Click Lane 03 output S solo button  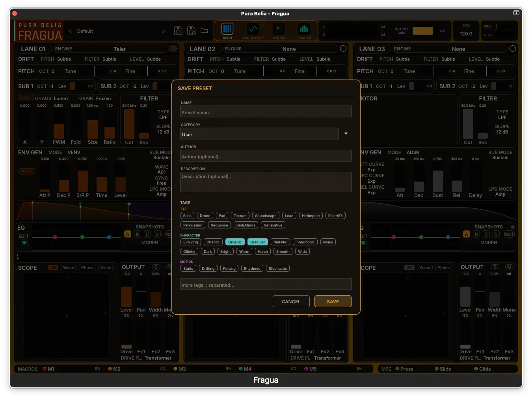[495, 267]
